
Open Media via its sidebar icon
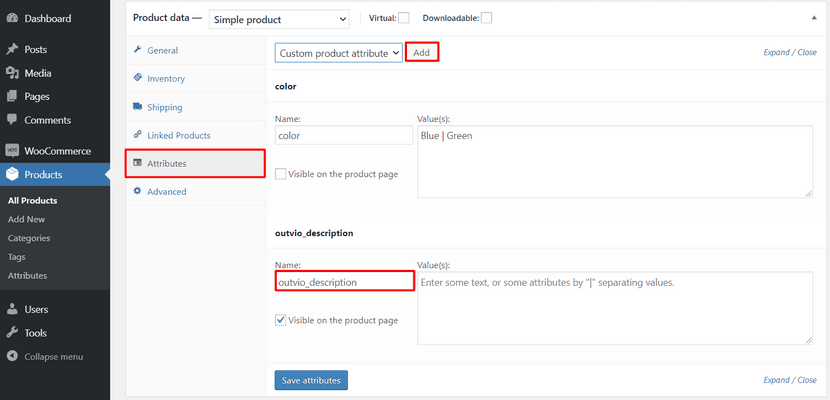(x=12, y=73)
